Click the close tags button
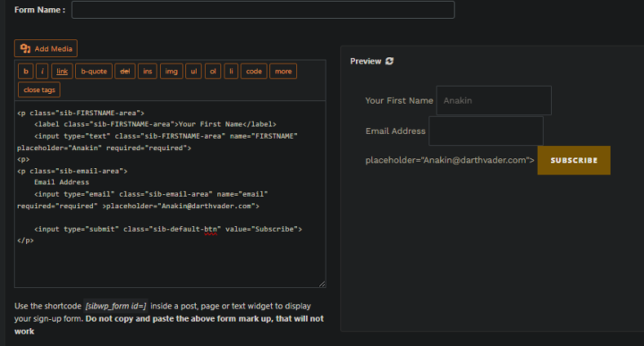 click(x=39, y=89)
